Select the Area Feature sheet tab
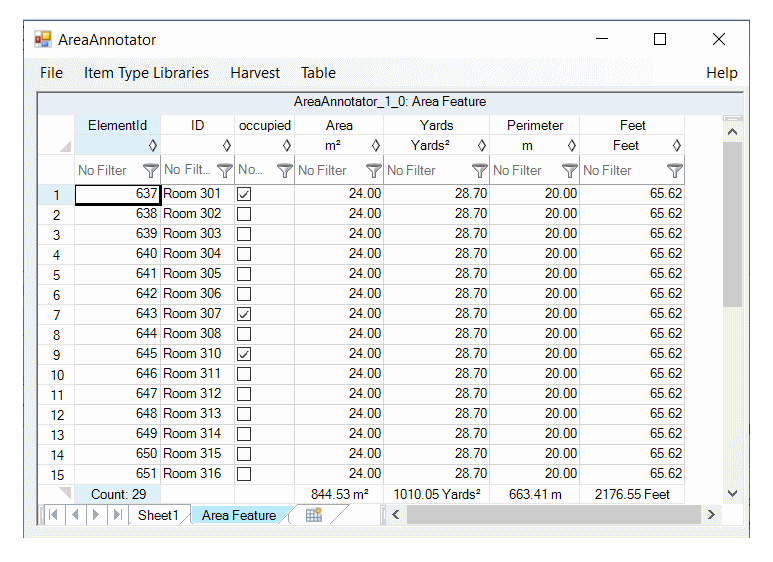 pyautogui.click(x=239, y=515)
